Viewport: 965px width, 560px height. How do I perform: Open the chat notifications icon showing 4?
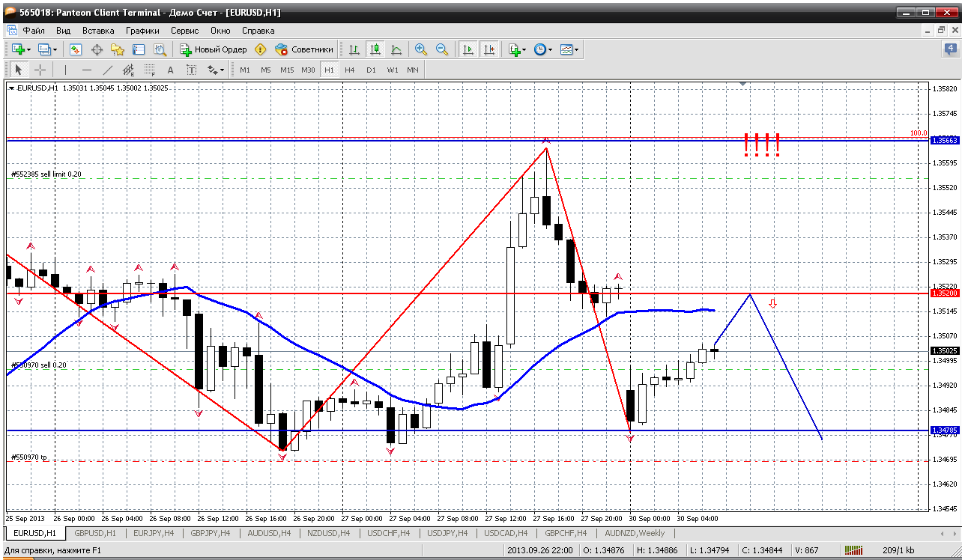tap(950, 49)
